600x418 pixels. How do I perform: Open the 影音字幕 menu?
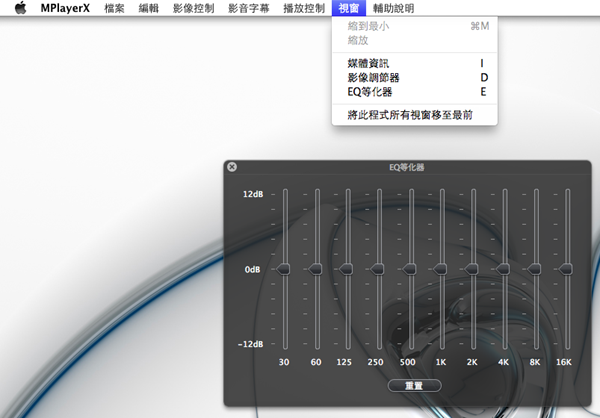(249, 8)
